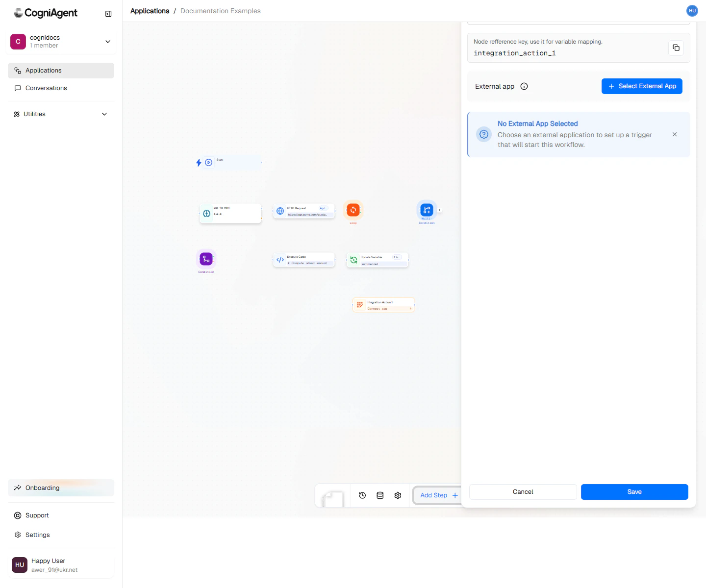The height and width of the screenshot is (588, 706).
Task: Click the document thumbnail in bottom toolbar
Action: pos(333,498)
